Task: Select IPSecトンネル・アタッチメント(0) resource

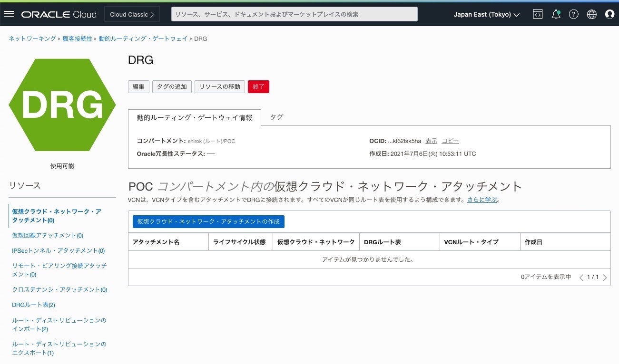Action: point(58,250)
